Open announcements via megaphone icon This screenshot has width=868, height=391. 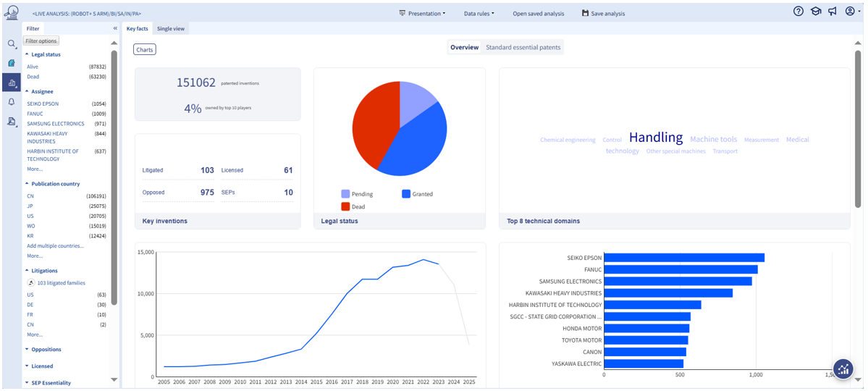tap(833, 12)
